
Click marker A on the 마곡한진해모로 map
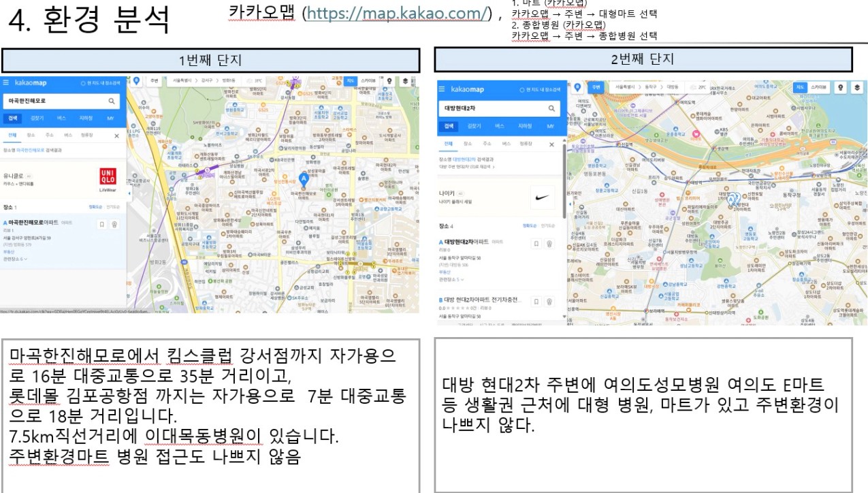(x=304, y=179)
